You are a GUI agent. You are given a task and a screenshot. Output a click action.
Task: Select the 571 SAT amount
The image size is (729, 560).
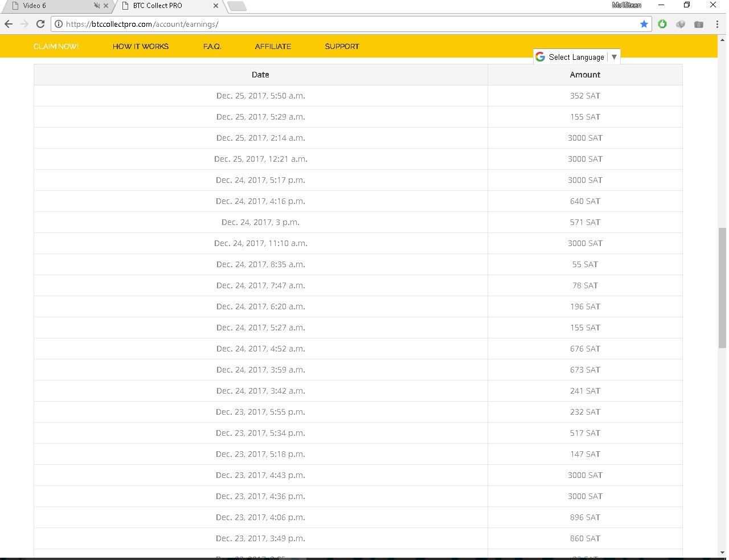pos(585,222)
